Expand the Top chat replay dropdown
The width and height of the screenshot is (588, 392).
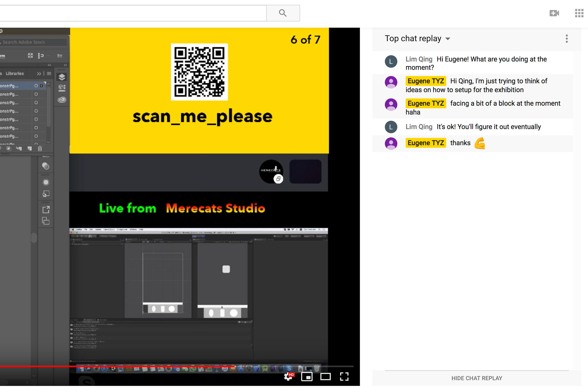pos(417,39)
